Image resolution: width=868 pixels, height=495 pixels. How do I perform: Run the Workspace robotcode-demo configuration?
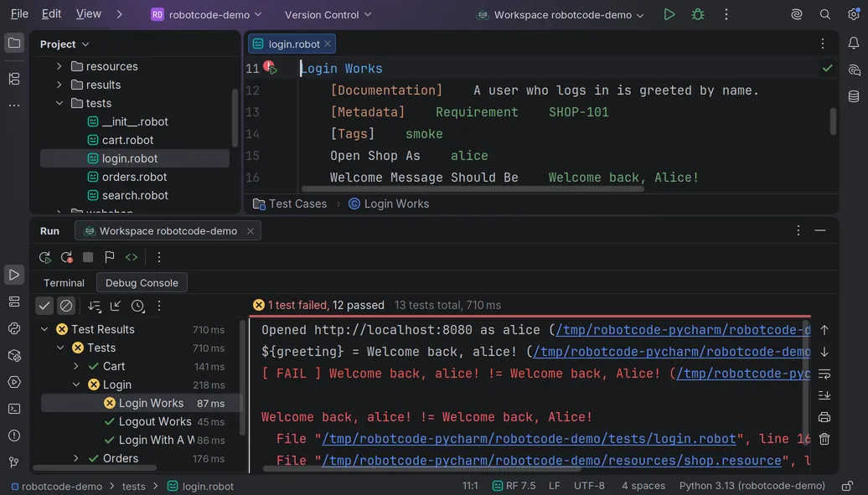pyautogui.click(x=669, y=15)
